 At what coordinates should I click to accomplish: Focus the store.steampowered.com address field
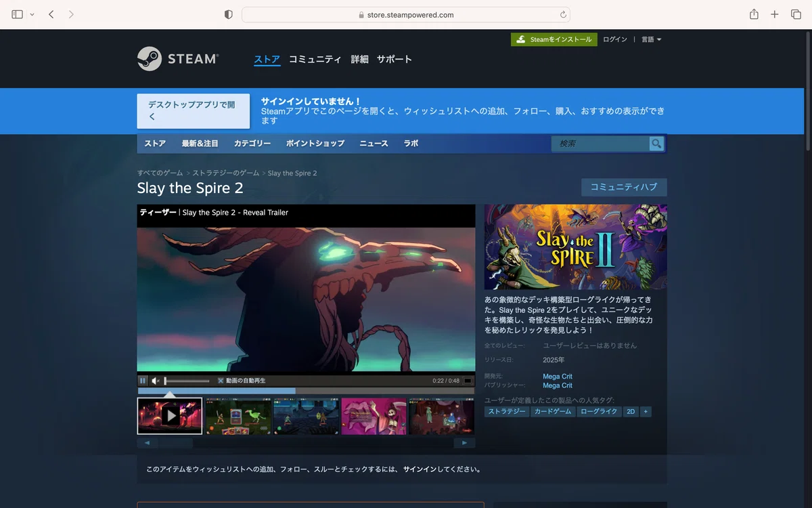click(406, 14)
